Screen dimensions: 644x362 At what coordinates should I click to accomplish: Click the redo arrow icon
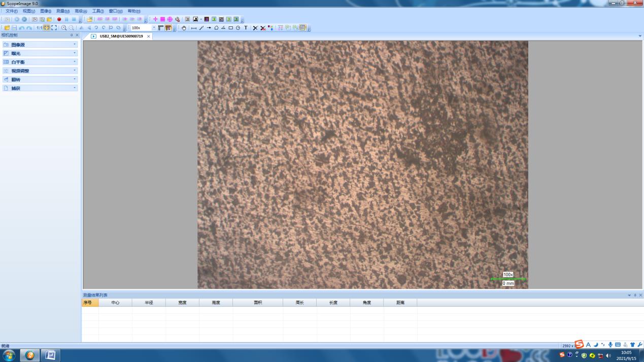29,28
